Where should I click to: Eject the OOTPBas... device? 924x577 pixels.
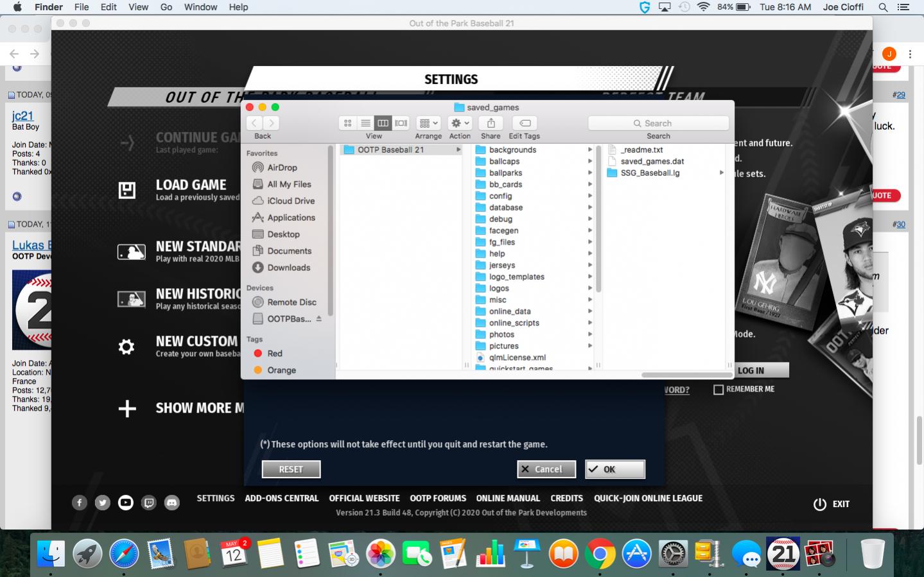click(x=318, y=318)
